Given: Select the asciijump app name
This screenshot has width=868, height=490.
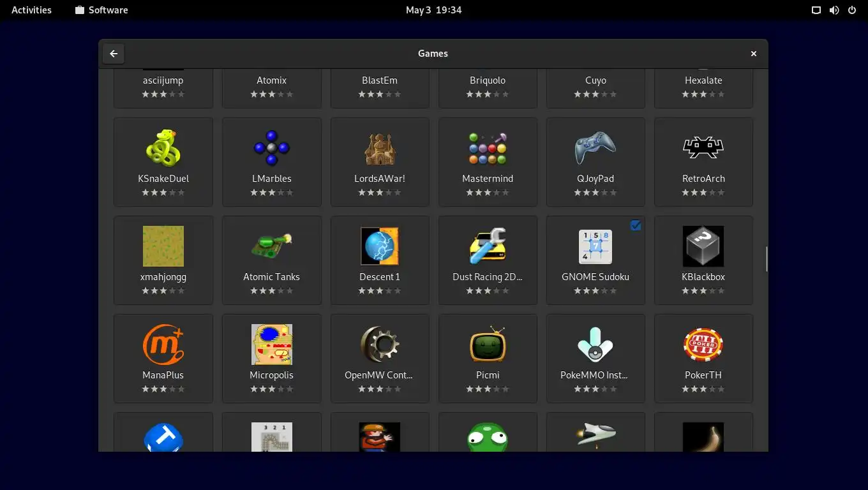Looking at the screenshot, I should click(x=163, y=80).
